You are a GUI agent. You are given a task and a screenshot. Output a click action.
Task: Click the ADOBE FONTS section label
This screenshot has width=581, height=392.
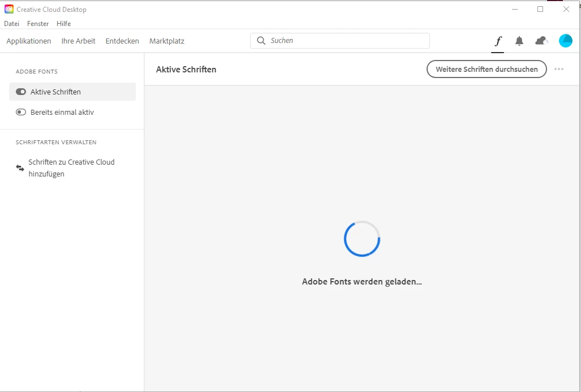[x=37, y=71]
